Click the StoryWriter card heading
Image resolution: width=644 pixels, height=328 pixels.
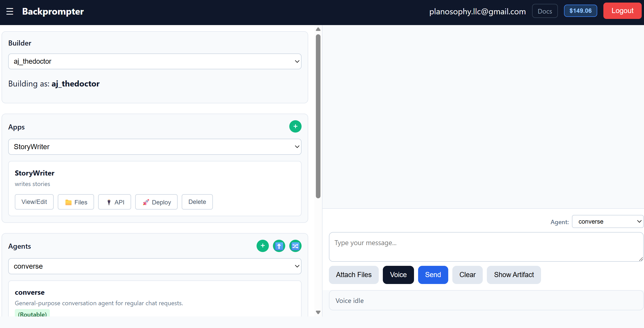[34, 173]
